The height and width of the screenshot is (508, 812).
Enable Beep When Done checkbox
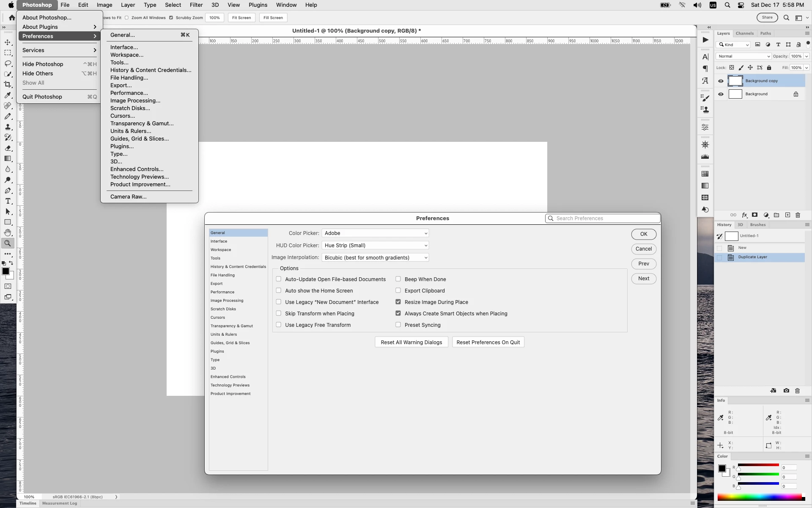coord(398,279)
